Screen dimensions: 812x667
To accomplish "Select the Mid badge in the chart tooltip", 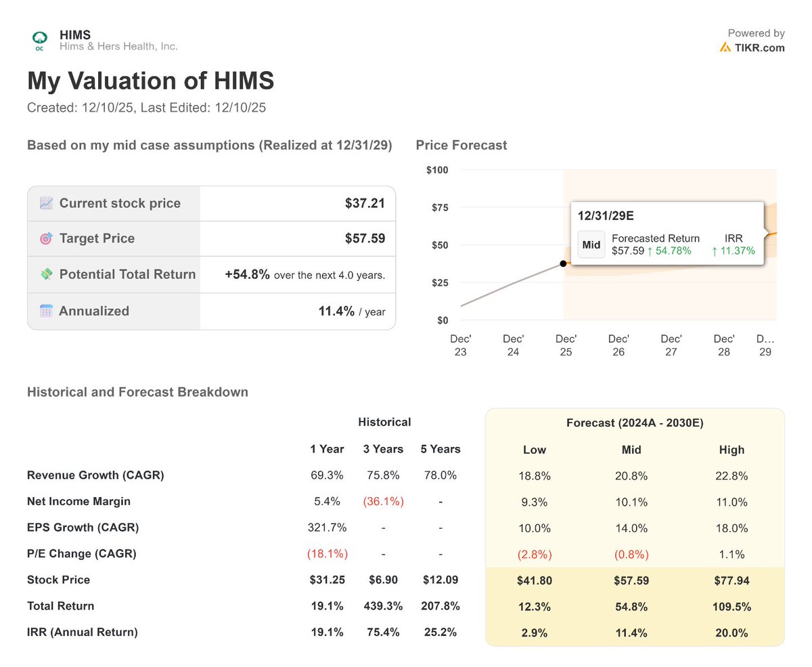I will pyautogui.click(x=591, y=244).
